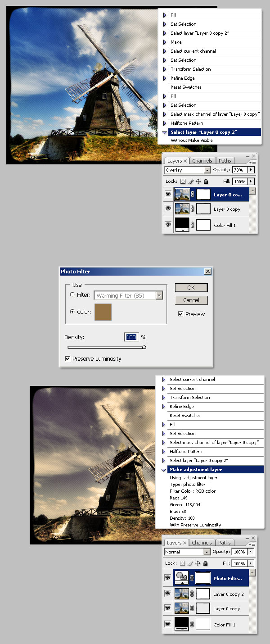The height and width of the screenshot is (644, 270).
Task: Click mask link icon on Color Fill 1, Overlay-mode panel
Action: (193, 225)
